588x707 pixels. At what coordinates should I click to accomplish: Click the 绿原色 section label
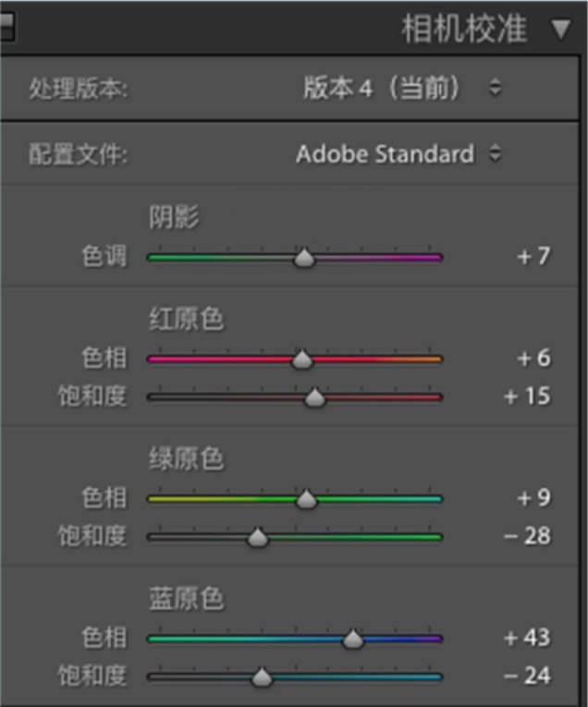point(186,459)
